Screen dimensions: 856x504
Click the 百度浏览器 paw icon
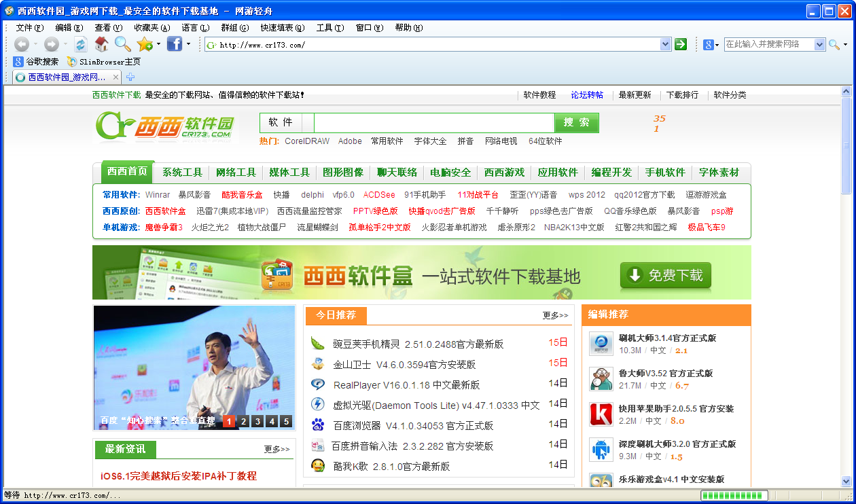(318, 425)
